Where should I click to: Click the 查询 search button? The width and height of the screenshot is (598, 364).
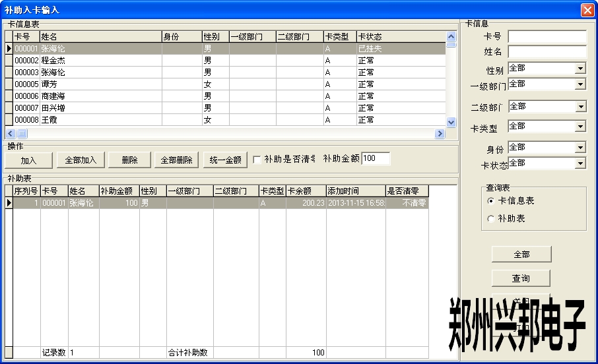[521, 278]
